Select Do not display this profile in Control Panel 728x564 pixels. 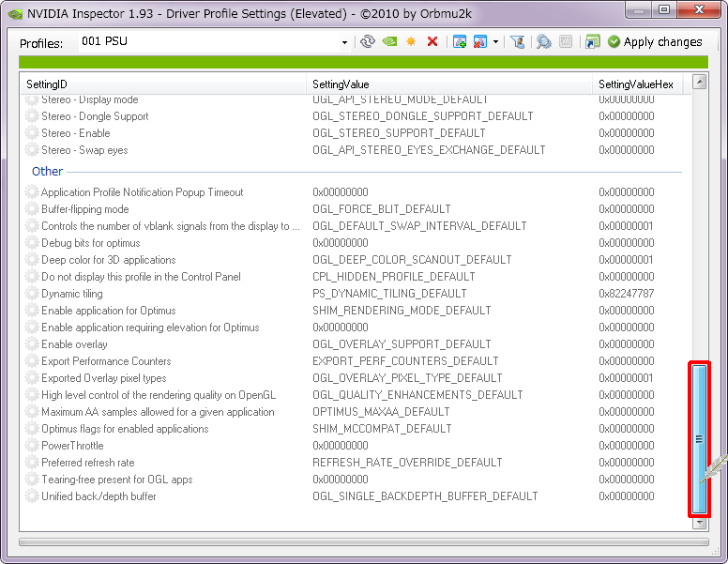353,277
